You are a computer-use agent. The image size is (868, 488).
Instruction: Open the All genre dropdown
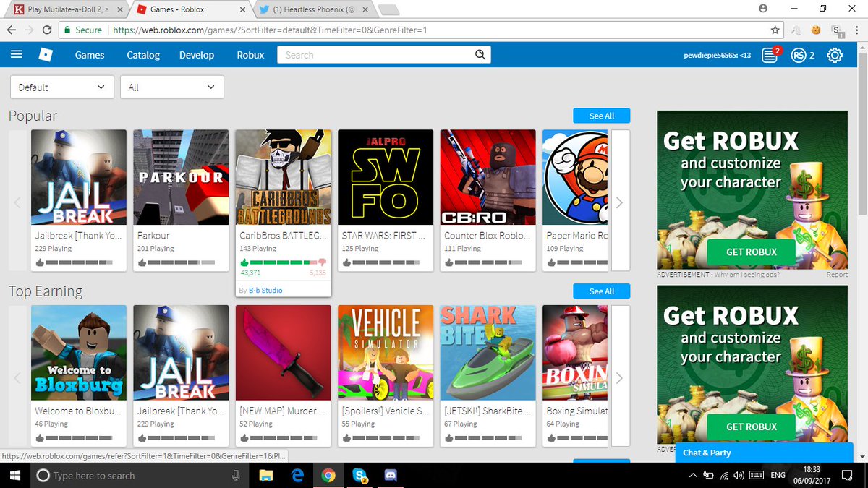point(172,87)
